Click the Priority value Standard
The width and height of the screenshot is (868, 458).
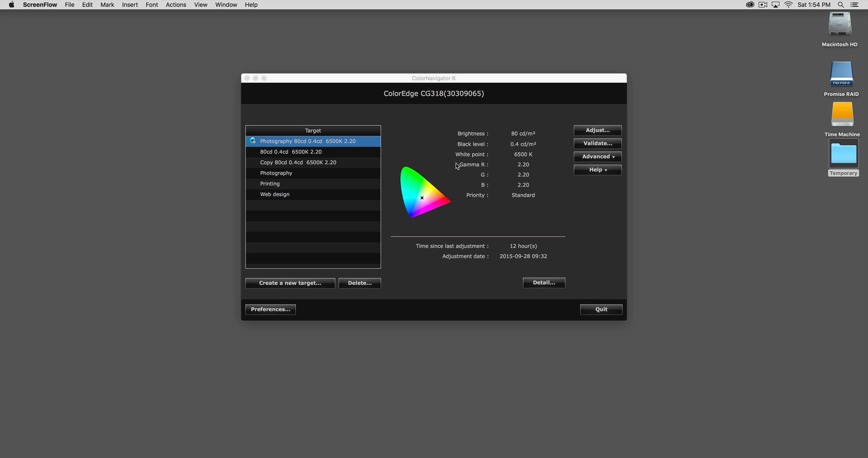click(x=523, y=195)
